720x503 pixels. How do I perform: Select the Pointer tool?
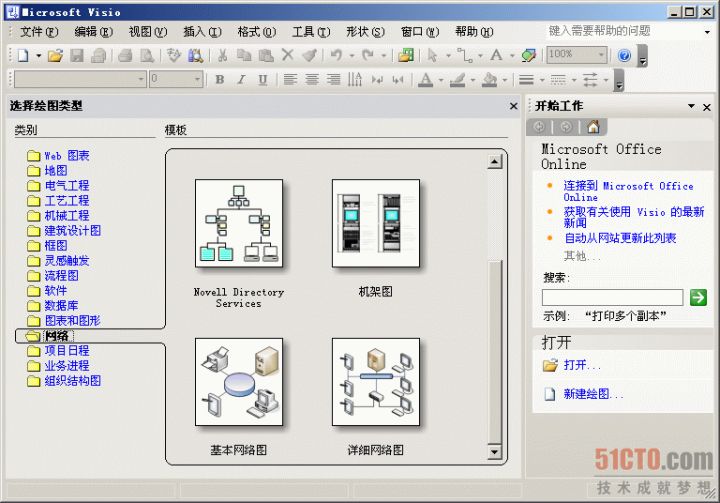click(432, 56)
